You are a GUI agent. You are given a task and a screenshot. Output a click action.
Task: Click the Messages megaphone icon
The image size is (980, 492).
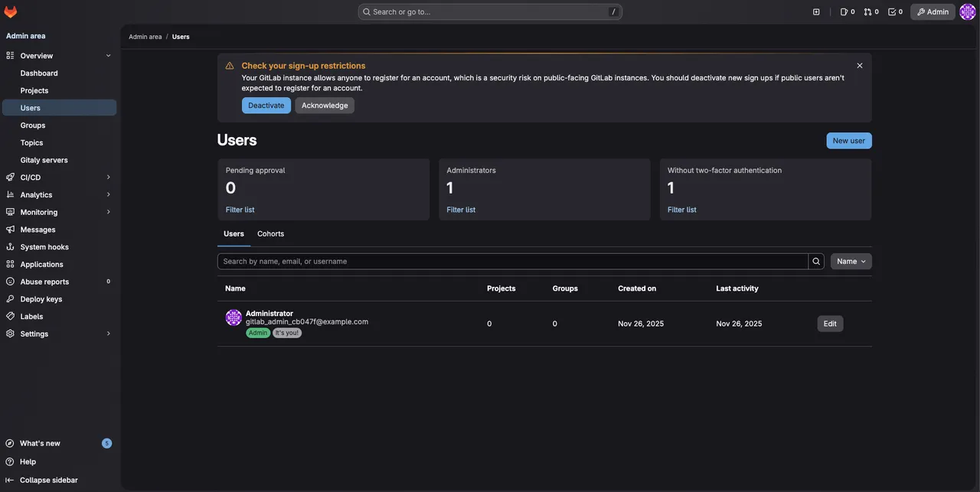(x=10, y=230)
